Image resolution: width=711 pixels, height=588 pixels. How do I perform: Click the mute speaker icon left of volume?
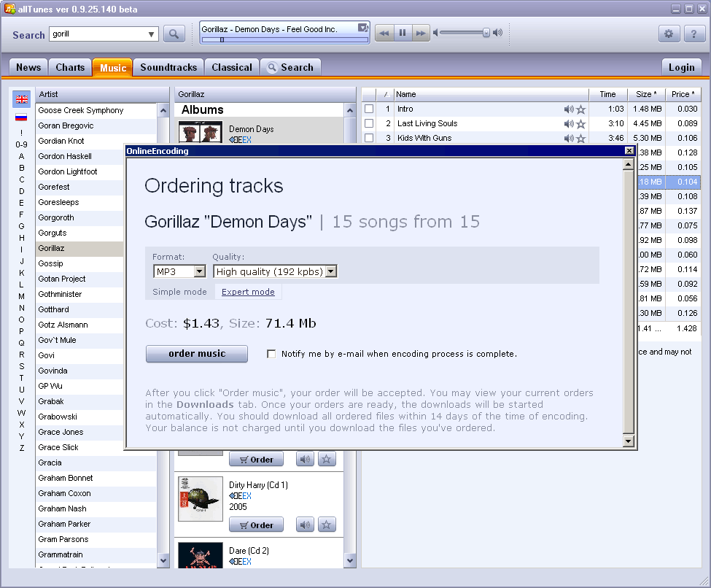(436, 33)
